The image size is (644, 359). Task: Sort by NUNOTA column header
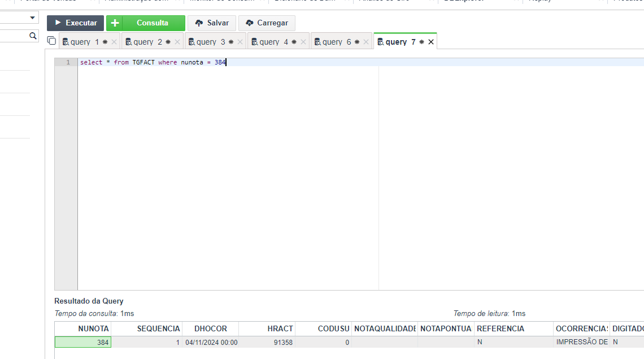83,328
